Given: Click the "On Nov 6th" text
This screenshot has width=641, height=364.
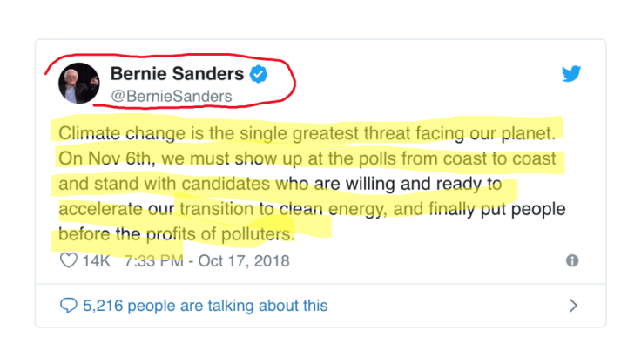Looking at the screenshot, I should coord(95,160).
